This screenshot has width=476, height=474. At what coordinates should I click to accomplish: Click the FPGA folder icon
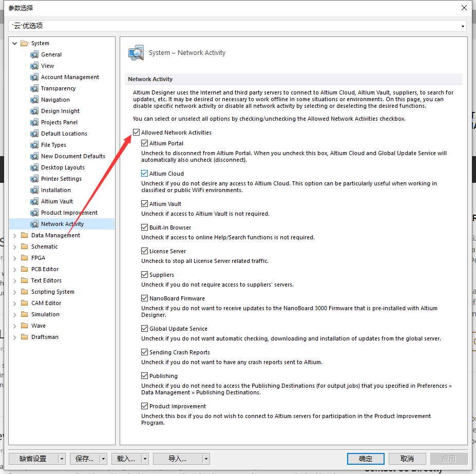[x=25, y=258]
